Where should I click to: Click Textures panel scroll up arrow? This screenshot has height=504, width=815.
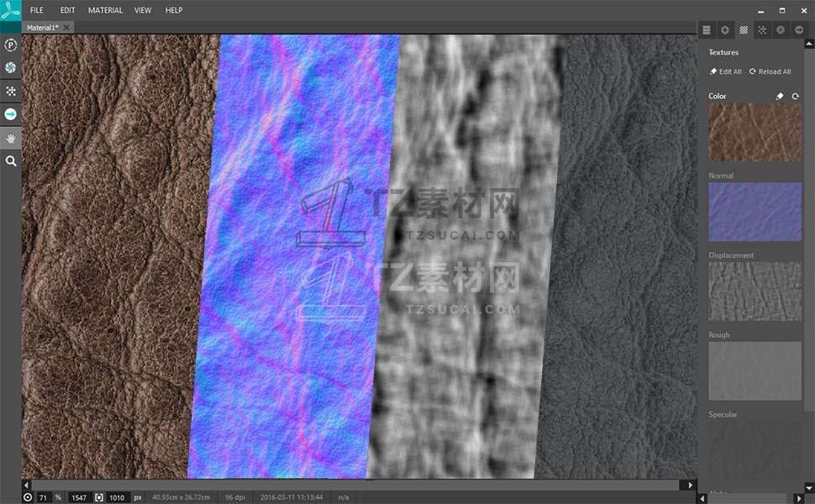point(809,45)
